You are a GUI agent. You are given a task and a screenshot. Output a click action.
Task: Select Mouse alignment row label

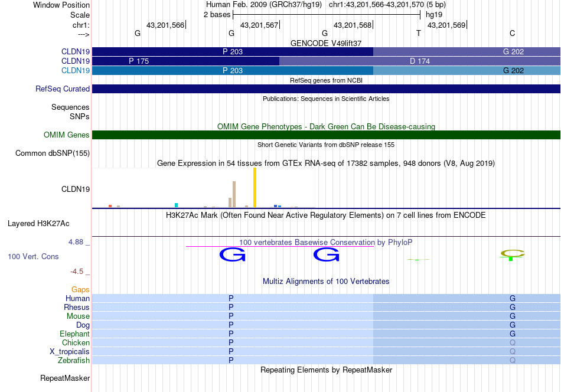coord(78,316)
